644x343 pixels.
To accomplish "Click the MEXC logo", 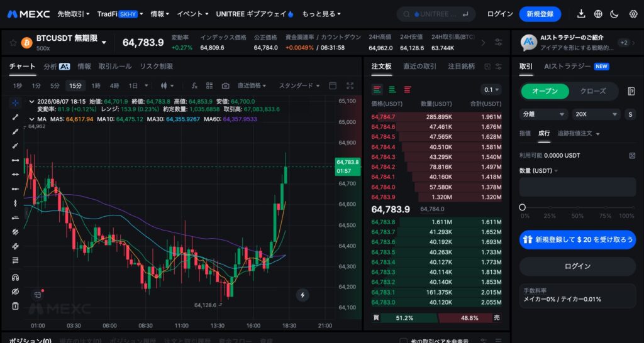I will tap(28, 14).
